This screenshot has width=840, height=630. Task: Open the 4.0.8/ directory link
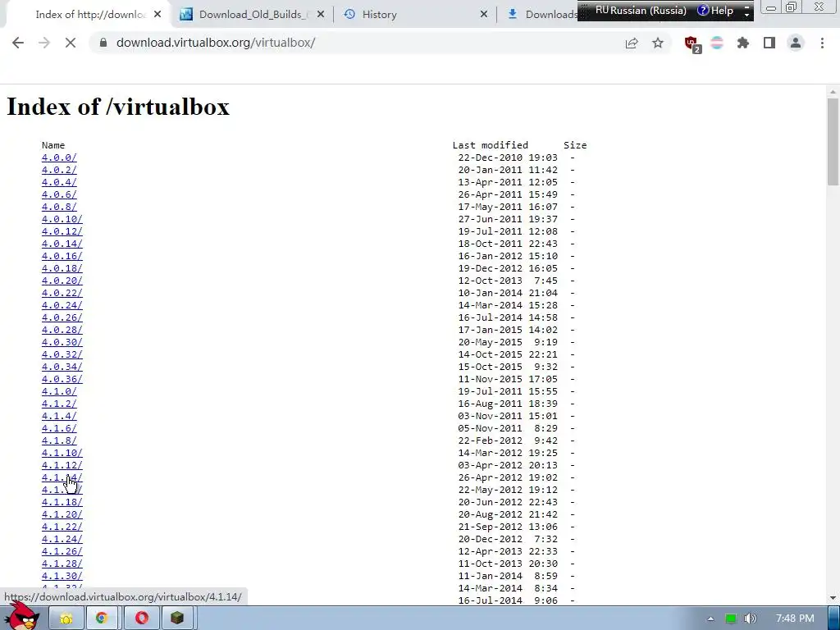[59, 207]
